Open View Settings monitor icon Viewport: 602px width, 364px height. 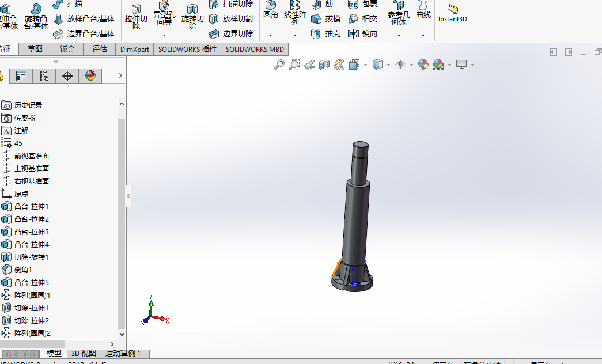[x=461, y=65]
